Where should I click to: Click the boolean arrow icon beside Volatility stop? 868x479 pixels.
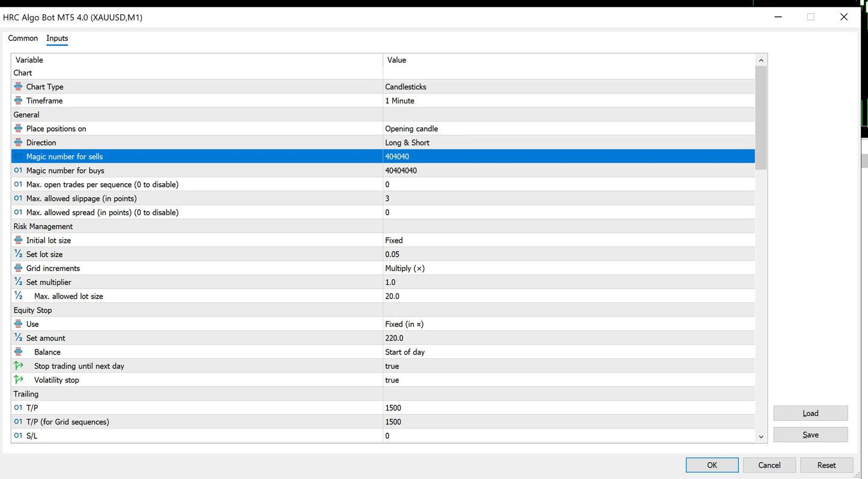18,380
